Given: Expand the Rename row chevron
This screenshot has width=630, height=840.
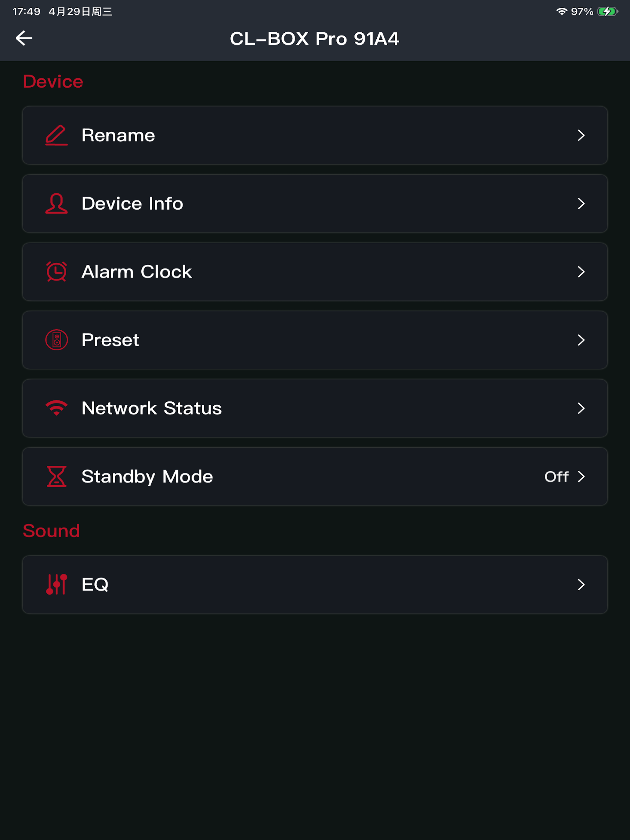Looking at the screenshot, I should pos(581,135).
